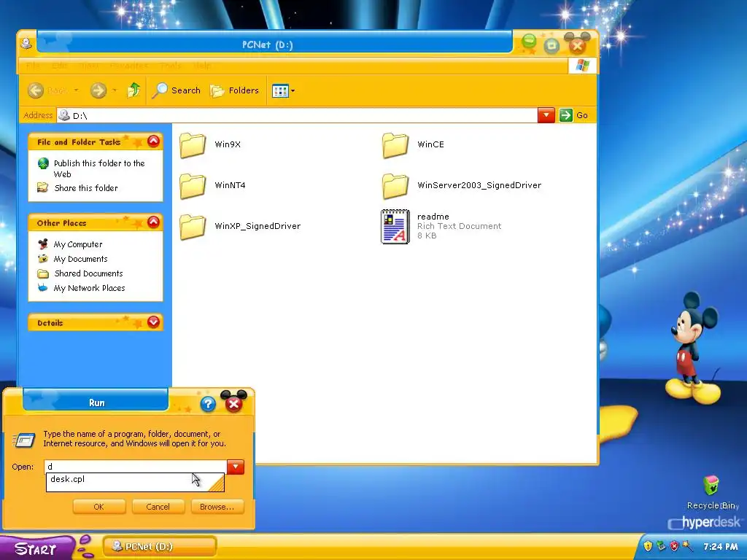Click the Views icon in toolbar
Viewport: 747px width, 560px height.
pyautogui.click(x=280, y=90)
